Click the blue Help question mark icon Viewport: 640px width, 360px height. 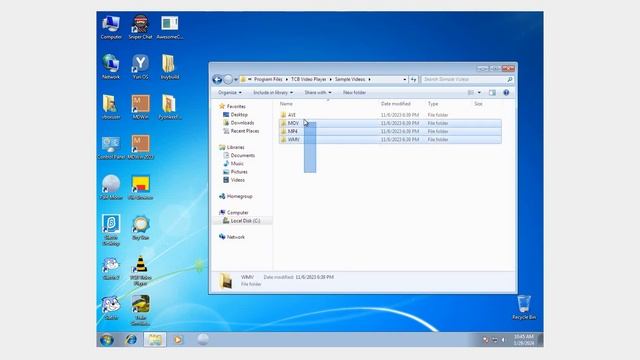[506, 93]
